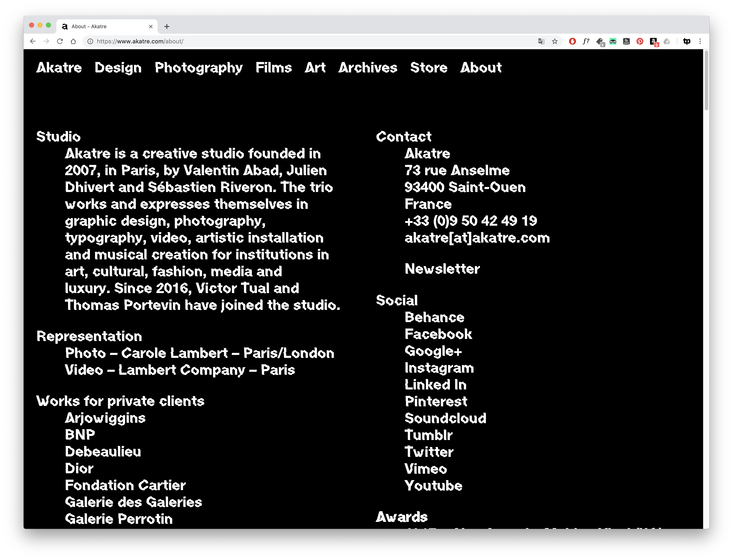
Task: Click the Google Translate icon in address bar
Action: [541, 41]
